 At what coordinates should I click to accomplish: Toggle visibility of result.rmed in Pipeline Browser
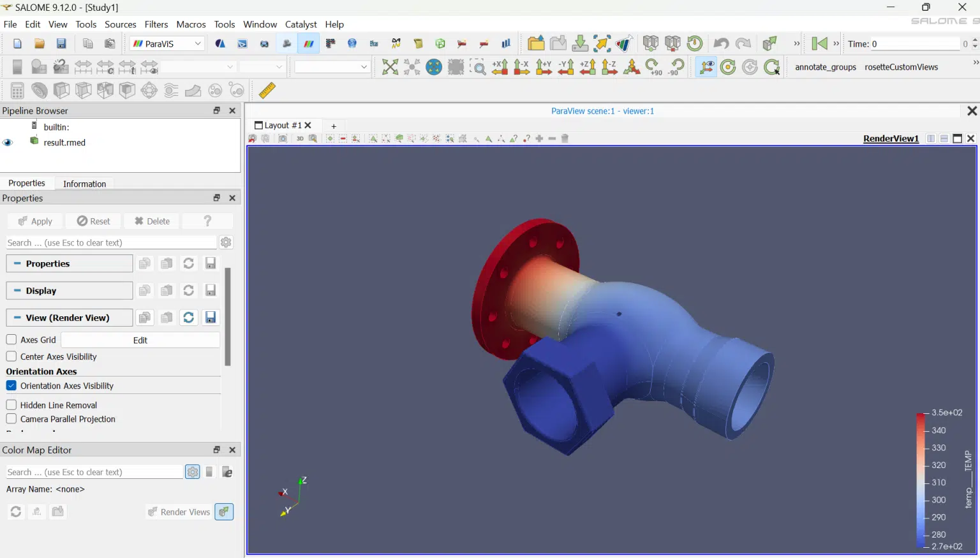[8, 142]
